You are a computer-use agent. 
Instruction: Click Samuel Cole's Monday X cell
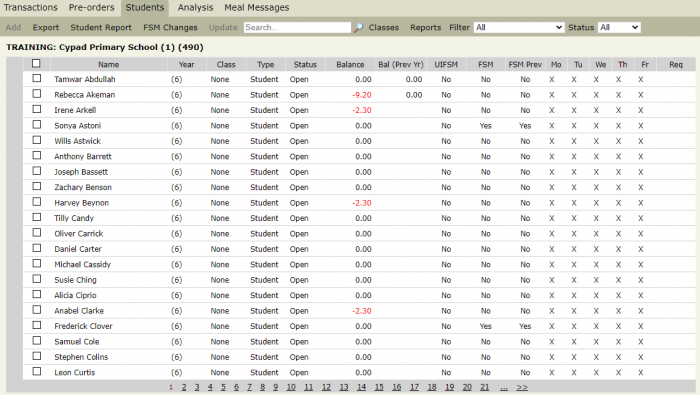pyautogui.click(x=552, y=341)
